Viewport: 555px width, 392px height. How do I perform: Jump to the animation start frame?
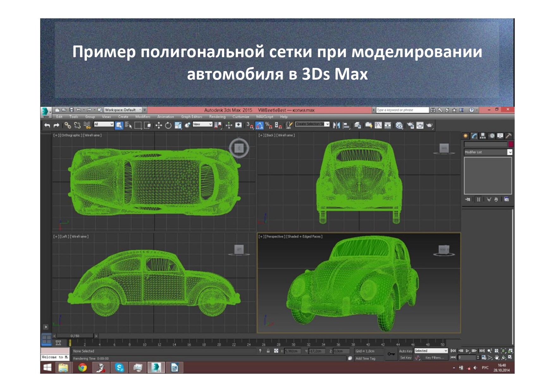tap(453, 351)
